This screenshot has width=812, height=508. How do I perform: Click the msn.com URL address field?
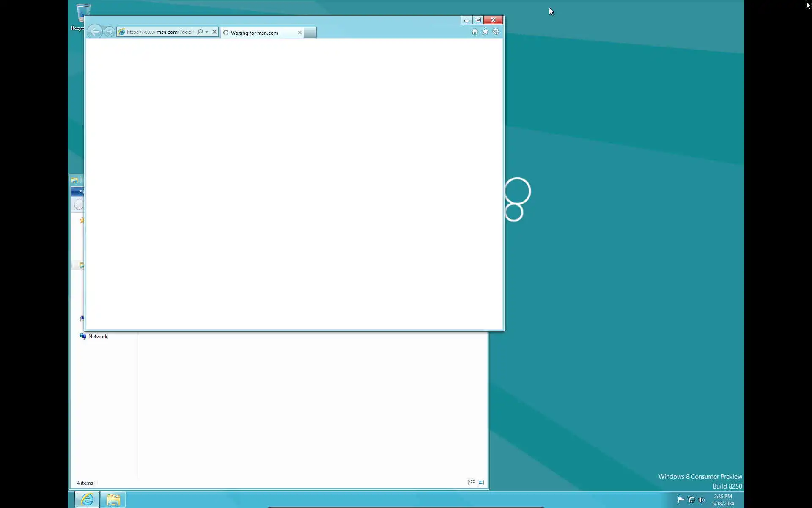pyautogui.click(x=160, y=32)
